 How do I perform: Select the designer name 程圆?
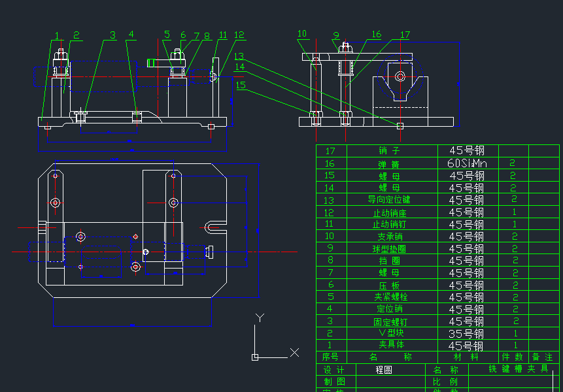pyautogui.click(x=384, y=370)
